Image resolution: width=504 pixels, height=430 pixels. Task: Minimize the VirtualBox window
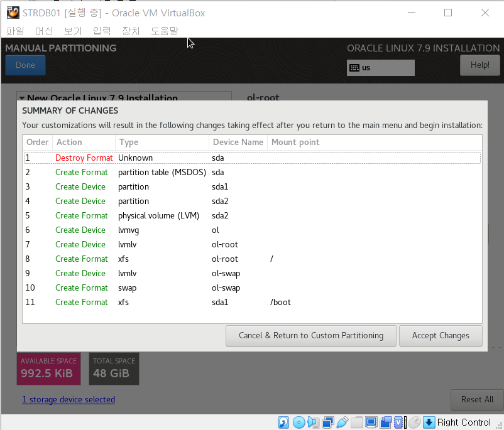412,13
